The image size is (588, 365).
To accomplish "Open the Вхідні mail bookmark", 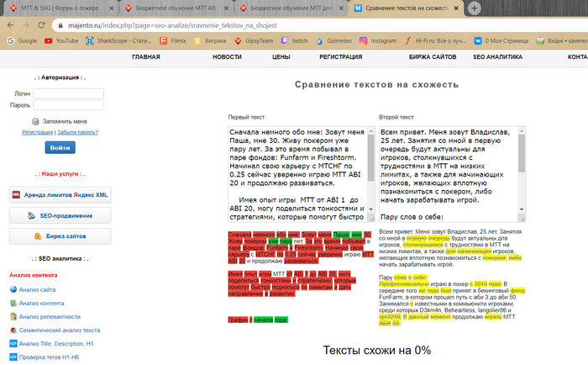I will click(562, 40).
